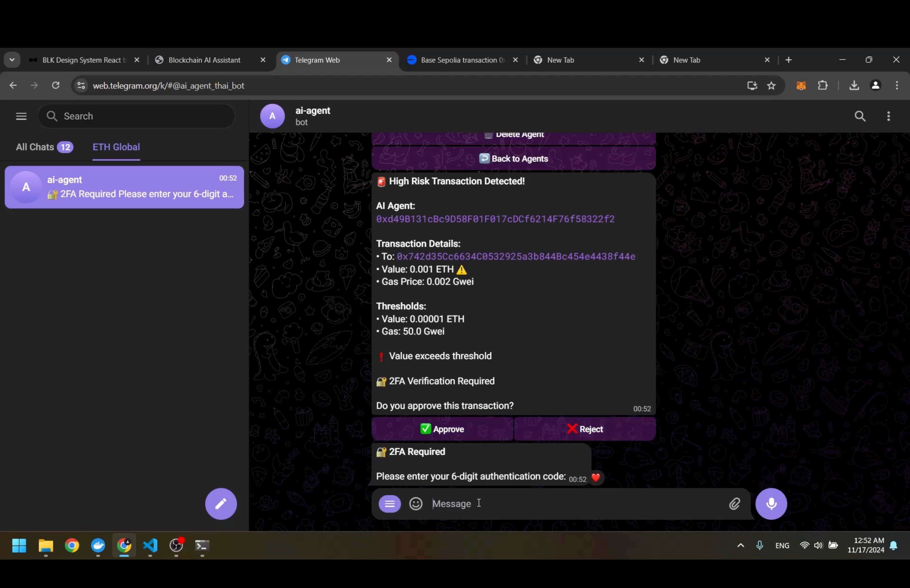910x588 pixels.
Task: Click the message input field
Action: [x=576, y=503]
